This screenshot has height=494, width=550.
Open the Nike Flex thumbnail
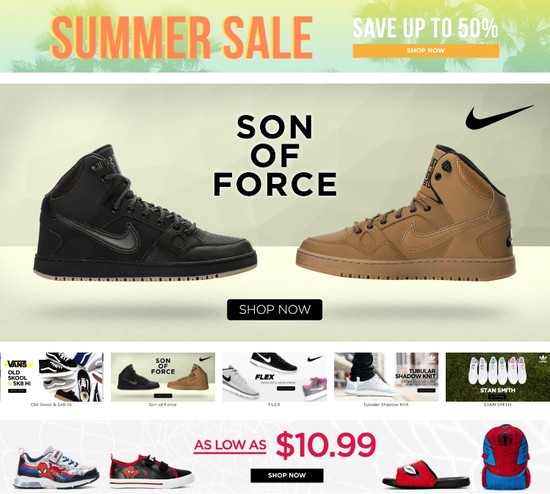274,377
